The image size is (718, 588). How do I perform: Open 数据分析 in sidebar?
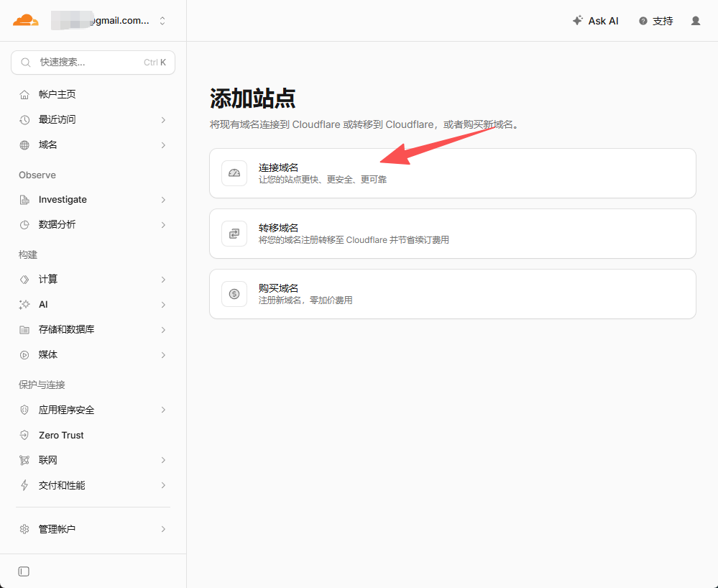93,224
